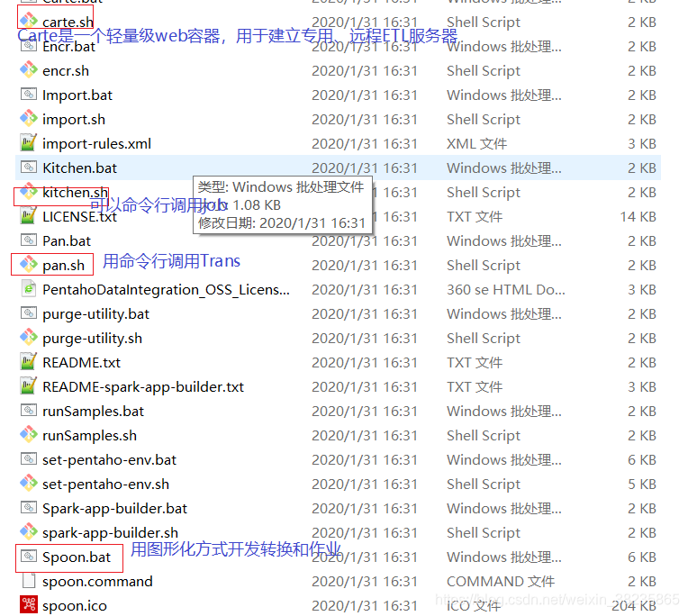Viewport: 688px width, 616px height.
Task: Click the pan.sh shell script icon
Action: (x=29, y=264)
